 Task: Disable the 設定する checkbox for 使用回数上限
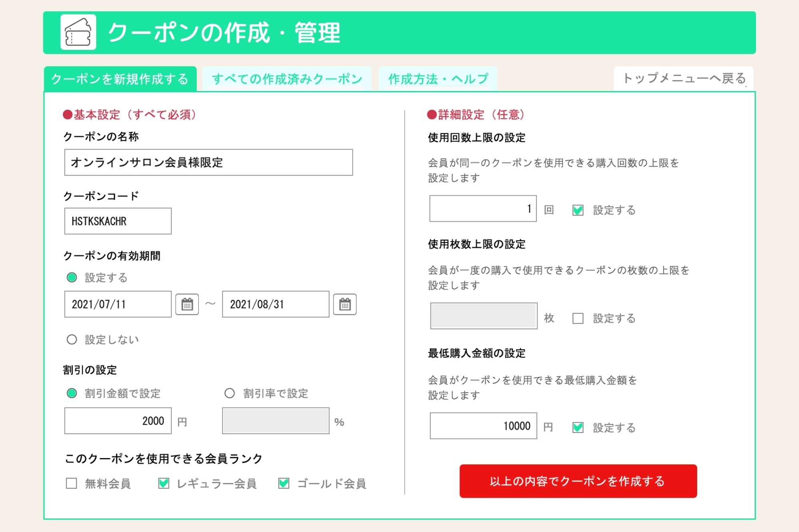[578, 211]
